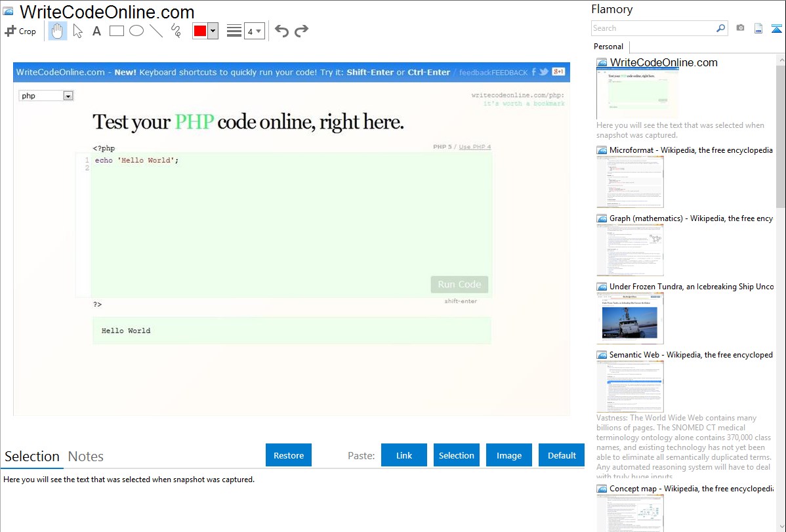The height and width of the screenshot is (532, 786).
Task: Click the redo arrow
Action: pyautogui.click(x=302, y=31)
